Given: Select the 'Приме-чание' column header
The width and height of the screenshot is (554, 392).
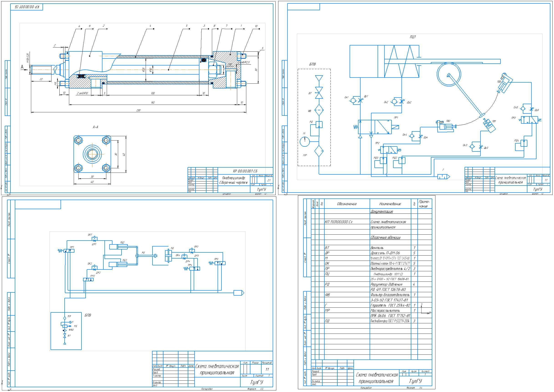Looking at the screenshot, I should pyautogui.click(x=424, y=204).
